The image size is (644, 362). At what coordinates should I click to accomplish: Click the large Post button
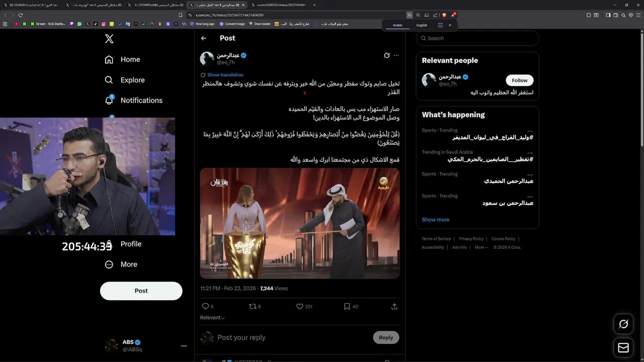[x=141, y=291]
